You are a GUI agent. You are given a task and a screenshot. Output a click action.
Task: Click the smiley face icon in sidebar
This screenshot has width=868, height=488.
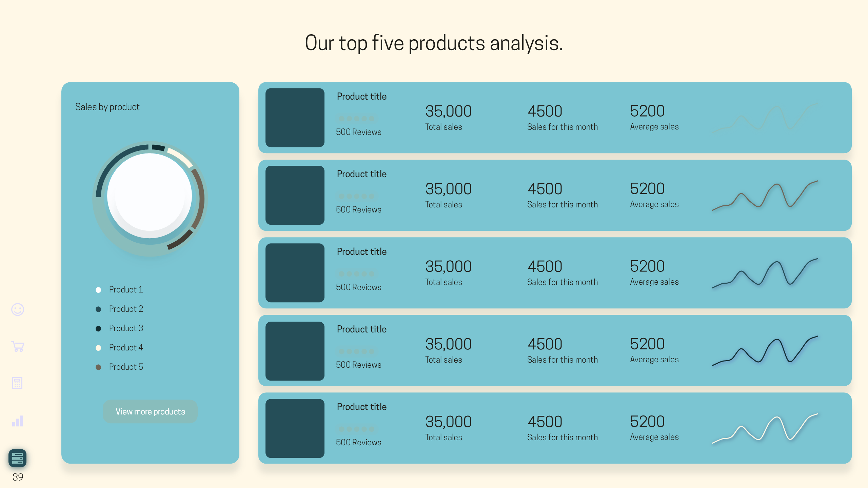coord(17,309)
